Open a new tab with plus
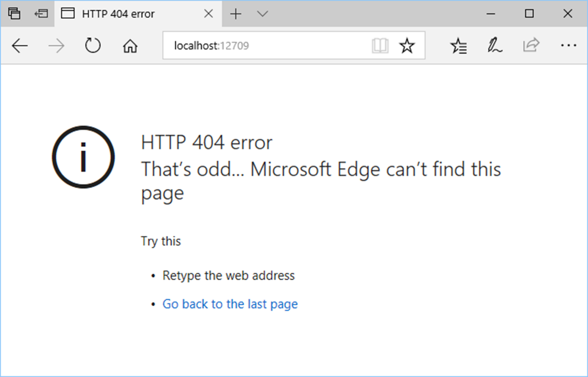Image resolution: width=588 pixels, height=377 pixels. [x=236, y=14]
